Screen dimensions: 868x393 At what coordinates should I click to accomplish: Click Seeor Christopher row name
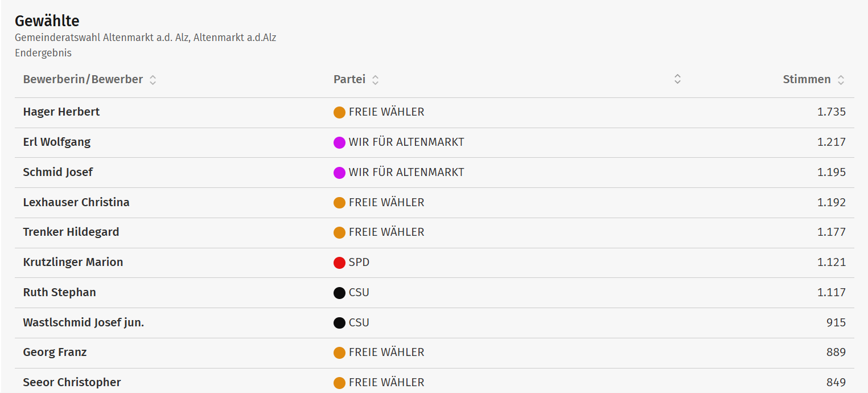[x=72, y=382]
